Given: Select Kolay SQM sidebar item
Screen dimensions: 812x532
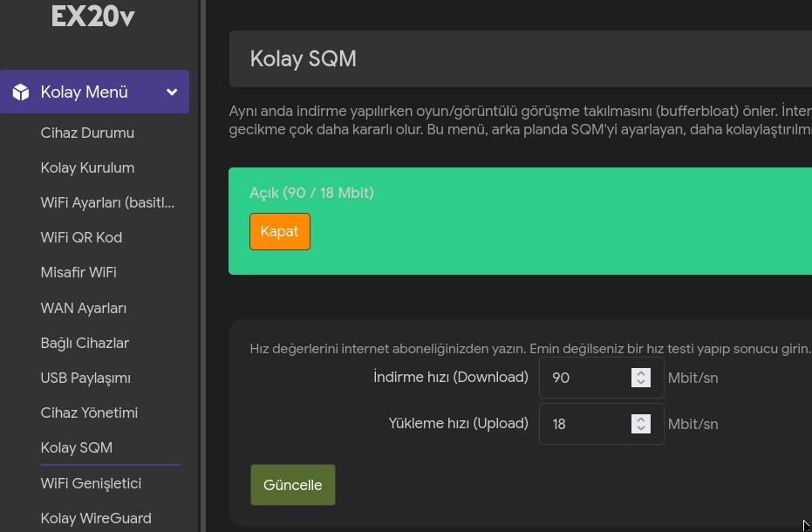Looking at the screenshot, I should click(x=76, y=447).
